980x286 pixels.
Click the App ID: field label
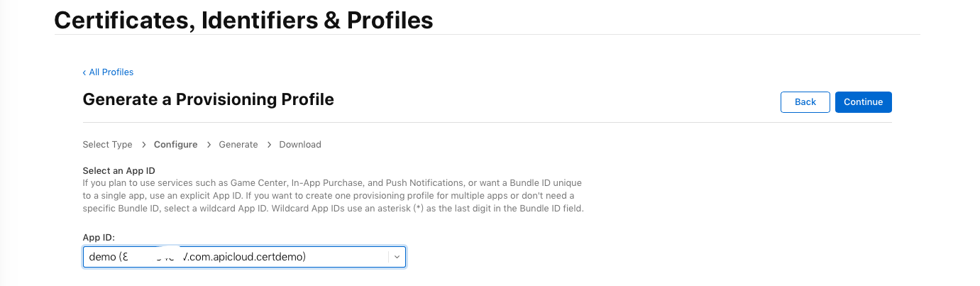click(100, 238)
